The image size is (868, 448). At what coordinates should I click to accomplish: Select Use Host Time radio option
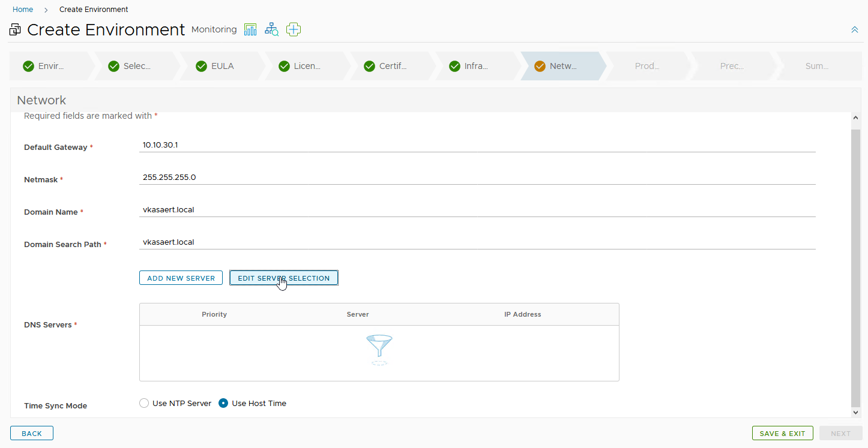[223, 403]
